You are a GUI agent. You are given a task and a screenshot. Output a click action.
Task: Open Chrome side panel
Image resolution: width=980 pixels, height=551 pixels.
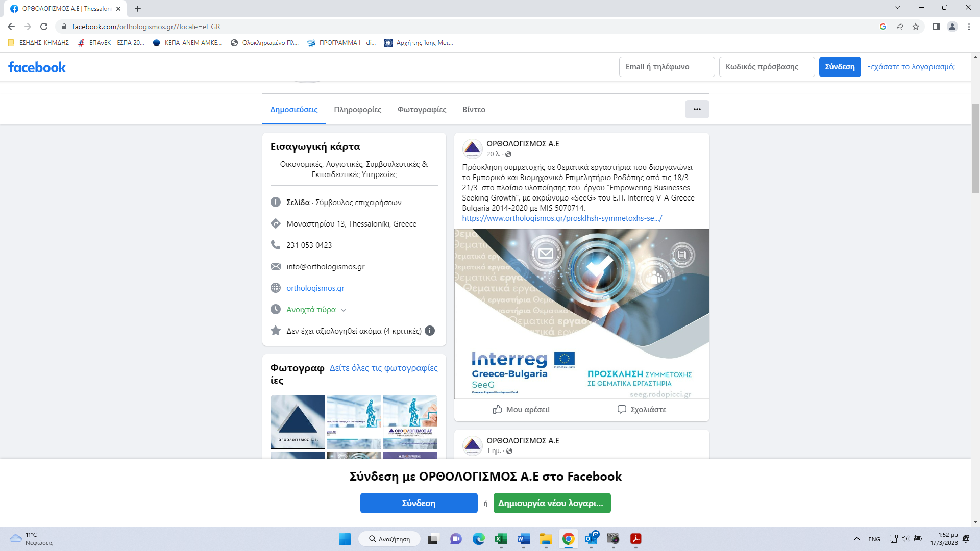tap(936, 27)
